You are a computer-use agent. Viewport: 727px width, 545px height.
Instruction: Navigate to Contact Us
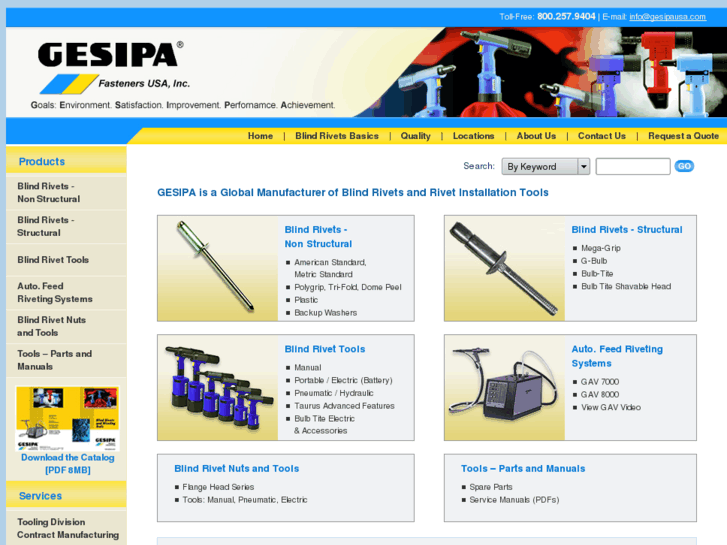[601, 136]
